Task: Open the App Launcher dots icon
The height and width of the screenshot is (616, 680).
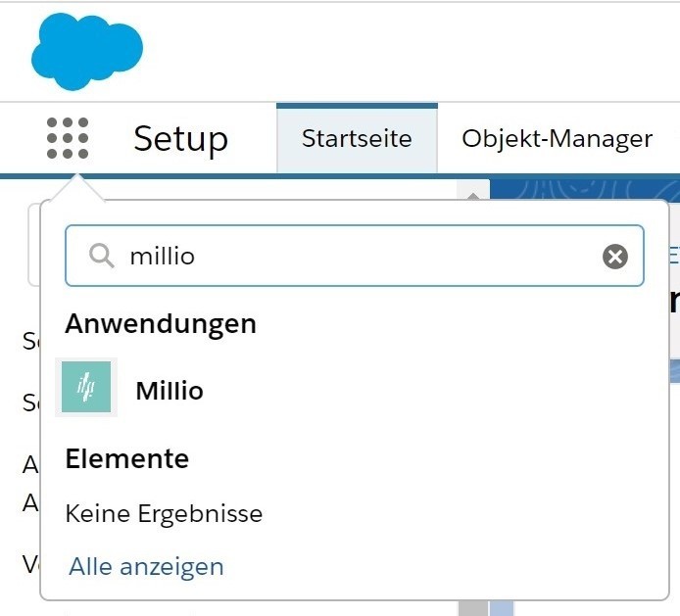Action: click(68, 138)
